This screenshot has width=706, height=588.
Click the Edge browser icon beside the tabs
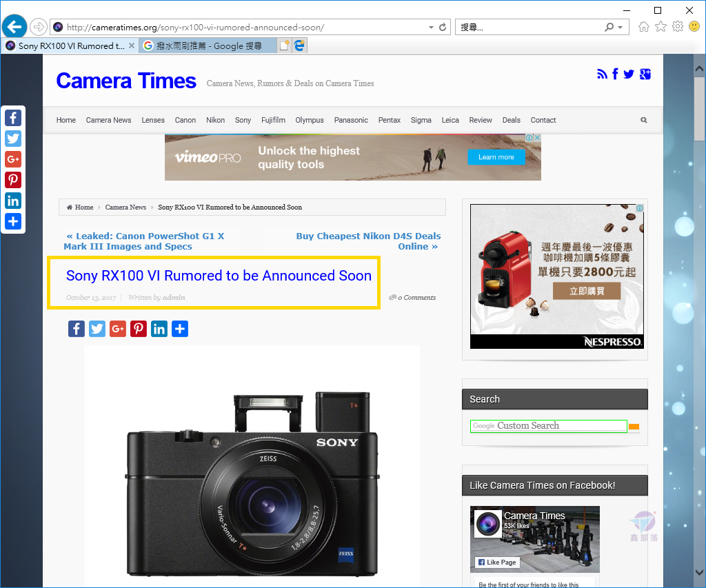click(299, 45)
